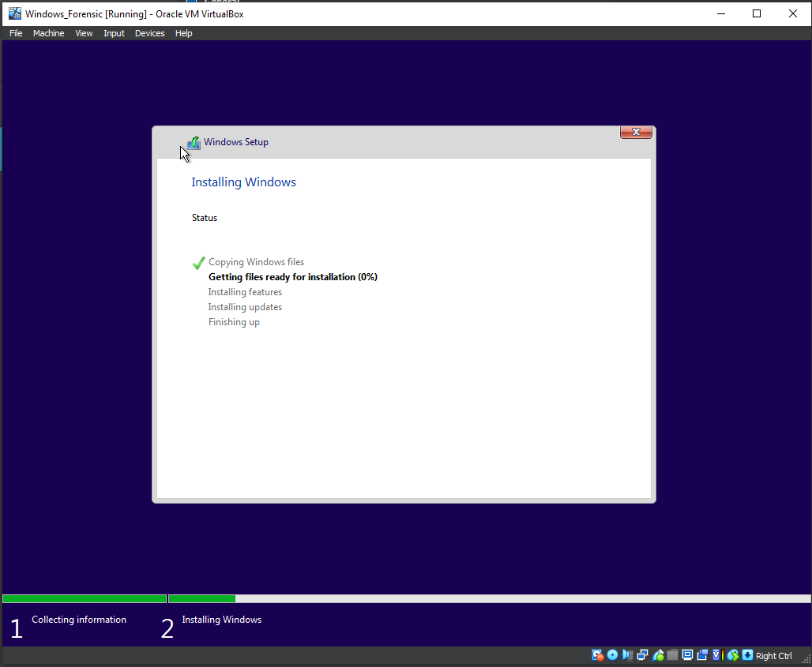Screen dimensions: 812x667
Task: Open the View menu
Action: [x=84, y=33]
